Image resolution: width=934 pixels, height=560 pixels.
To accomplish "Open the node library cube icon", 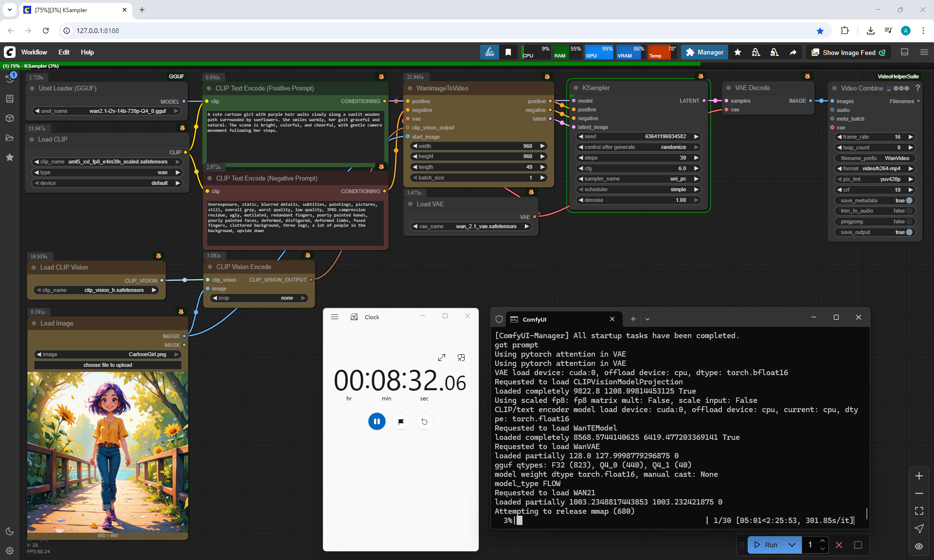I will coord(10,118).
